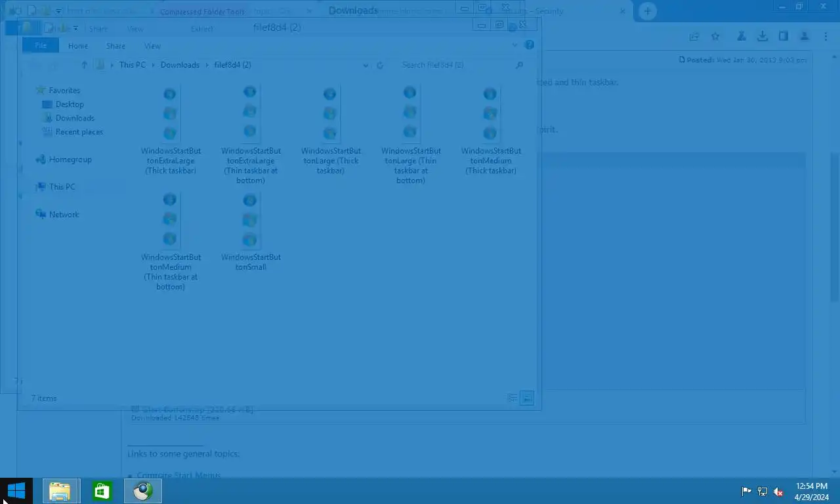Image resolution: width=840 pixels, height=504 pixels.
Task: Select the WindowsStartButtonSmall file
Action: pyautogui.click(x=251, y=232)
